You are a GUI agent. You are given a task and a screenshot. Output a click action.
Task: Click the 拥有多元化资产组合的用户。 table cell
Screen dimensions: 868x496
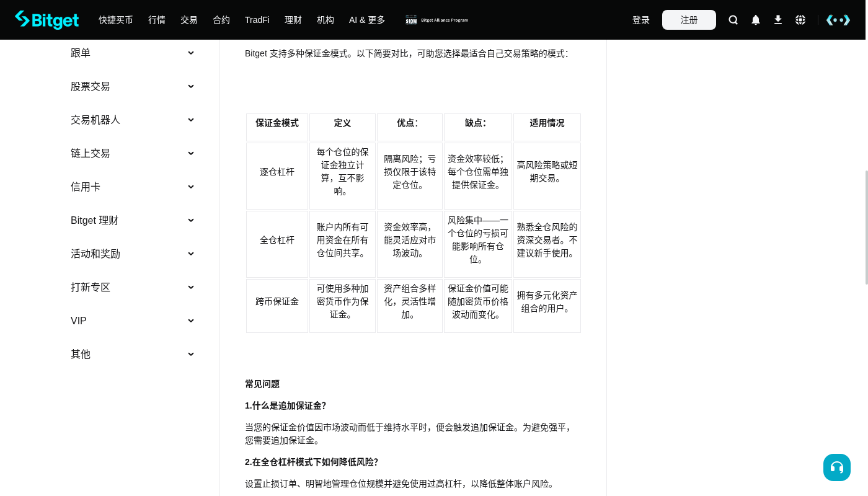pyautogui.click(x=547, y=306)
